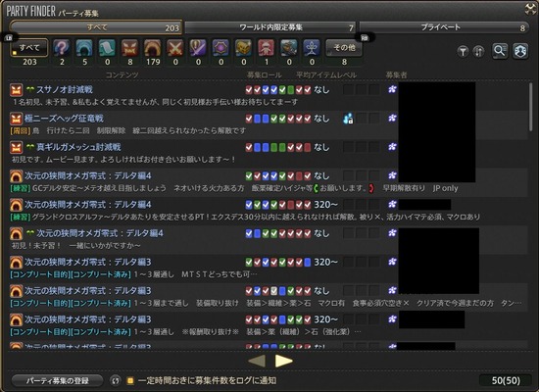Filter by the hunt category icon showing 1
539x392 pixels.
click(266, 48)
